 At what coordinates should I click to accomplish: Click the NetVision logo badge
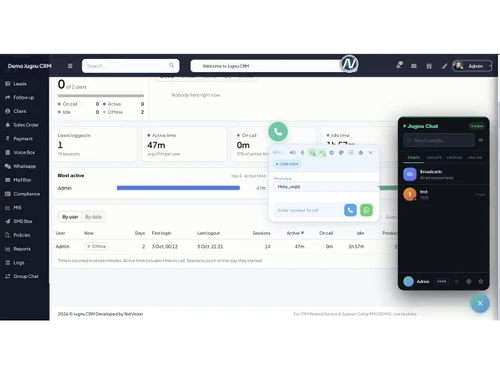point(349,63)
